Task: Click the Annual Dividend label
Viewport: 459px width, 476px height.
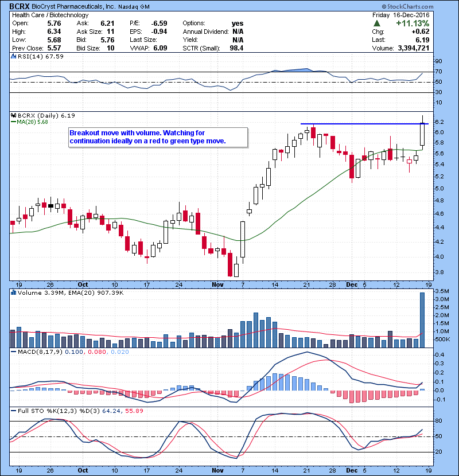Action: (x=205, y=32)
